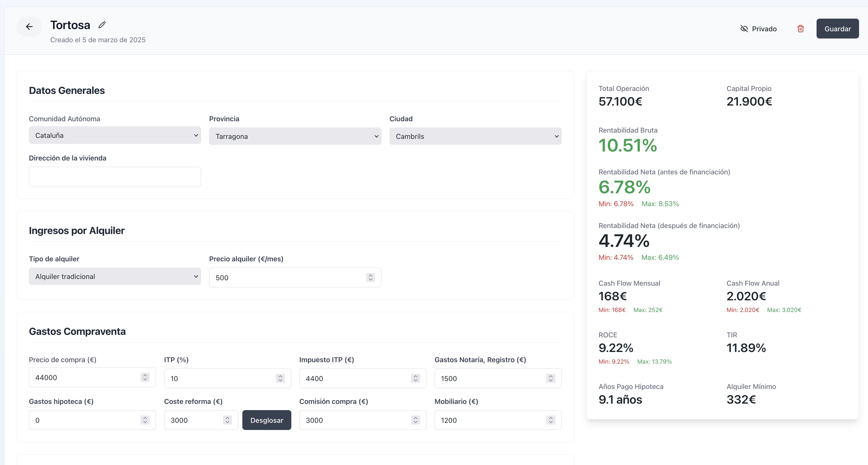Viewport: 868px width, 465px height.
Task: Click the ITP percentage stepper arrows
Action: (x=280, y=378)
